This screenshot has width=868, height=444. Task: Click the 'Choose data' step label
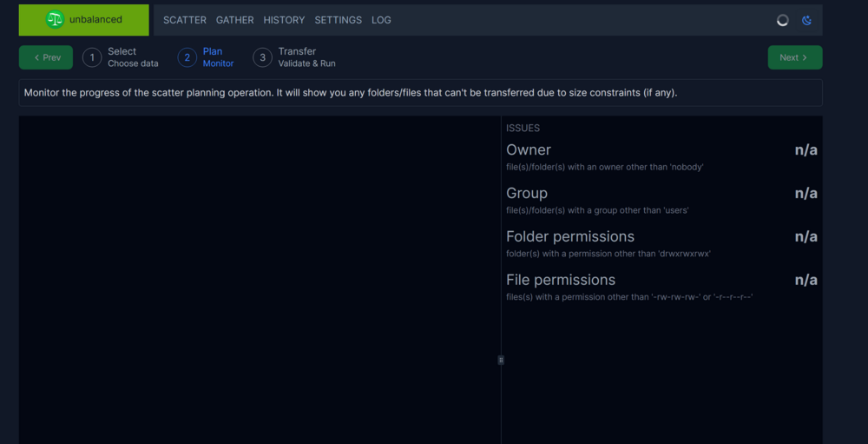[x=133, y=63]
